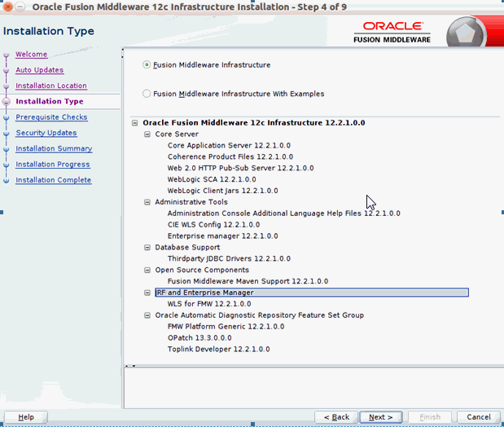
Task: Click the message pane below the tree
Action: point(313,389)
